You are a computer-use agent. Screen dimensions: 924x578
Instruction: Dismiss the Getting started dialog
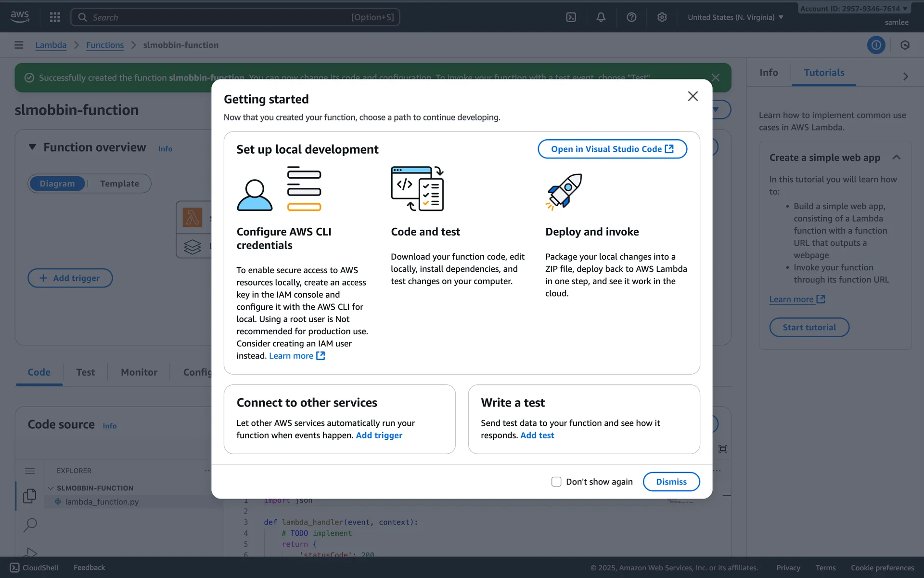(671, 482)
